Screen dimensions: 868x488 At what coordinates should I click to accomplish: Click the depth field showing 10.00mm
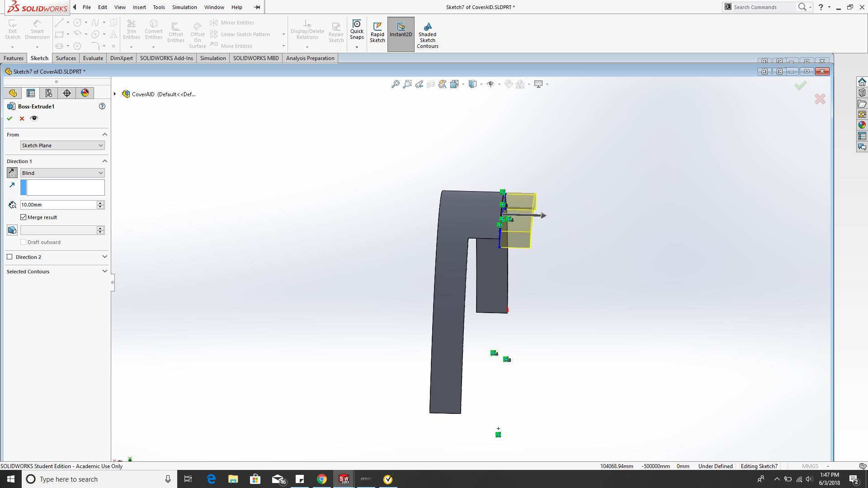pos(58,205)
